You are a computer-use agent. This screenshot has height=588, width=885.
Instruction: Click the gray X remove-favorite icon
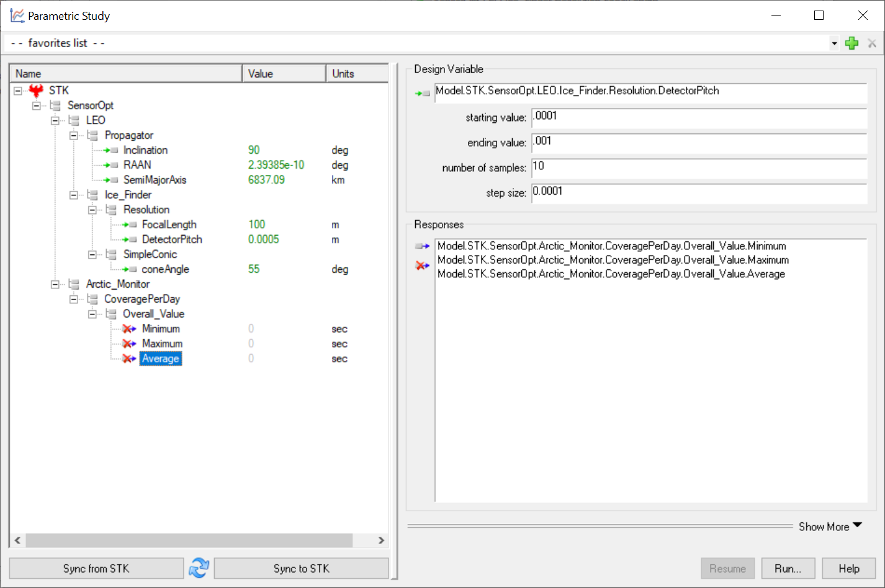click(x=872, y=43)
